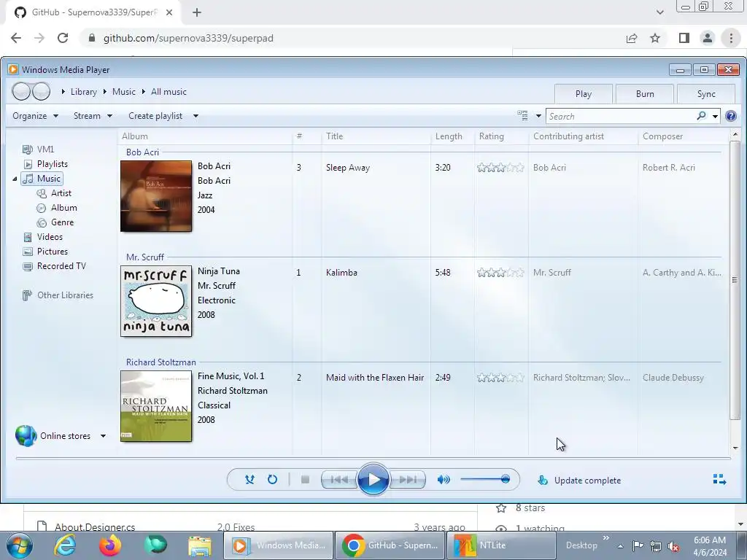The height and width of the screenshot is (560, 747).
Task: Set star rating for Kalimba
Action: point(500,273)
